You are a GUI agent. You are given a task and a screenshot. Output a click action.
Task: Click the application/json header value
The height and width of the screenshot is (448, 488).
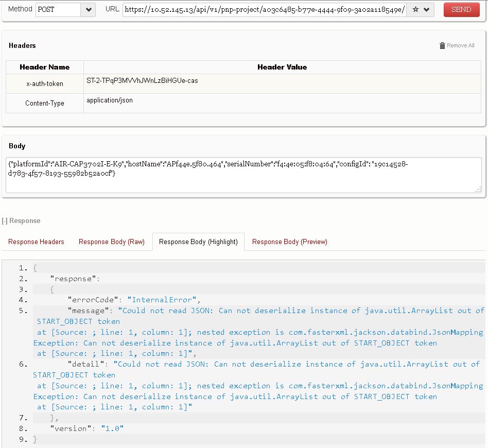click(110, 100)
